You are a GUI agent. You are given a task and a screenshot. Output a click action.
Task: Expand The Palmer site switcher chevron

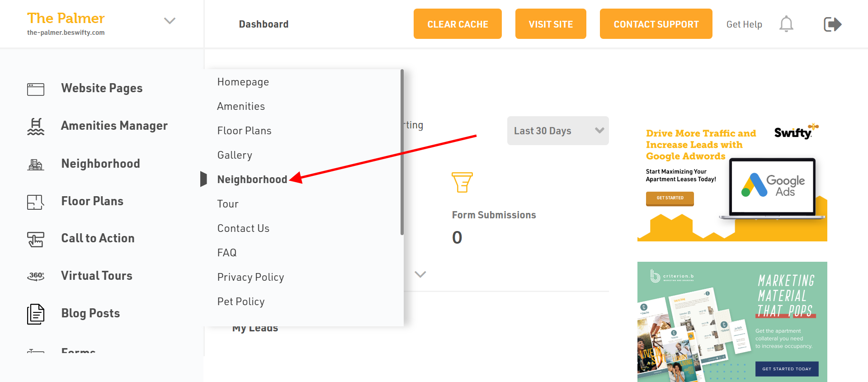point(170,21)
